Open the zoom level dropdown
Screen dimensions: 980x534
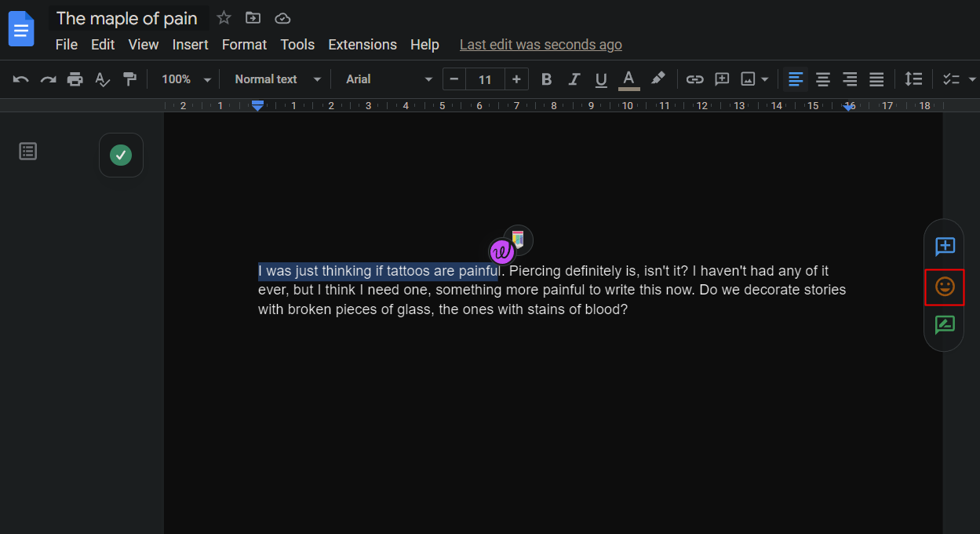[186, 79]
